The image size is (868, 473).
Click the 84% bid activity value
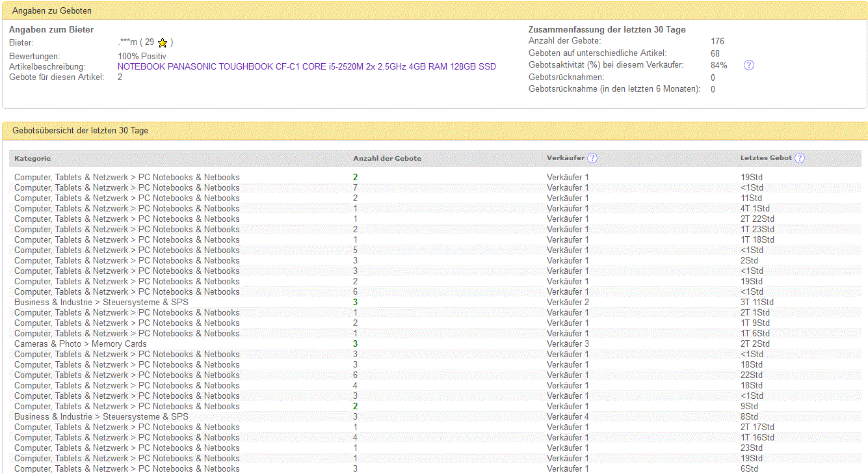718,65
